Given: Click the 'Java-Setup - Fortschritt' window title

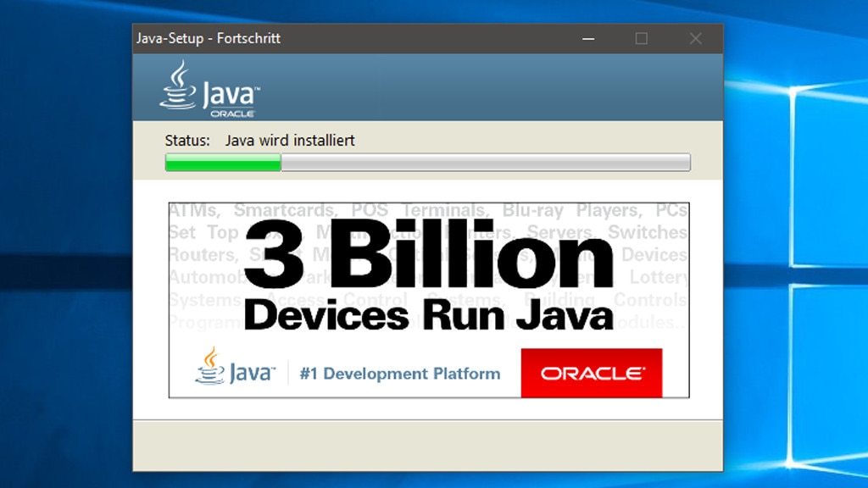Looking at the screenshot, I should [x=208, y=39].
